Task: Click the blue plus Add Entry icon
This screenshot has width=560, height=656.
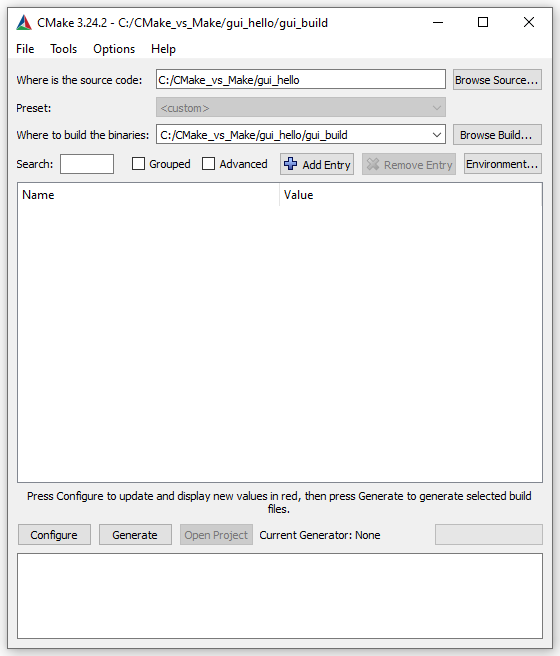Action: [290, 164]
